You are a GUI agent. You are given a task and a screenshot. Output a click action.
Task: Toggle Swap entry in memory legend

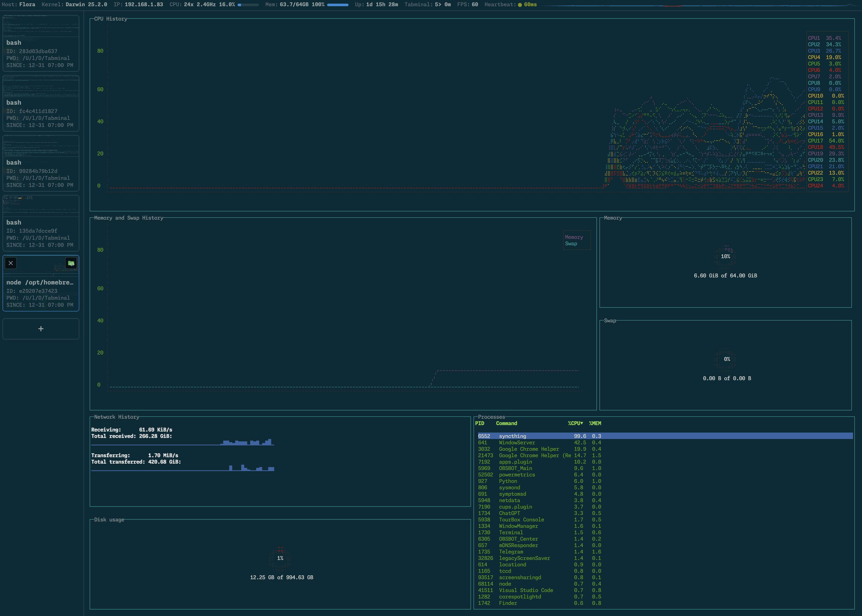point(571,244)
